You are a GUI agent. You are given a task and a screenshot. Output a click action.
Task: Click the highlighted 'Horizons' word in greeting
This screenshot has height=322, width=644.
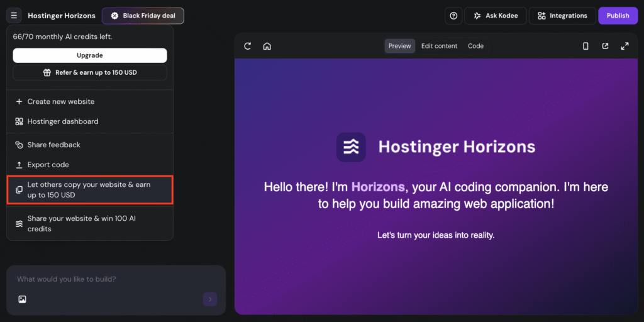pos(378,187)
